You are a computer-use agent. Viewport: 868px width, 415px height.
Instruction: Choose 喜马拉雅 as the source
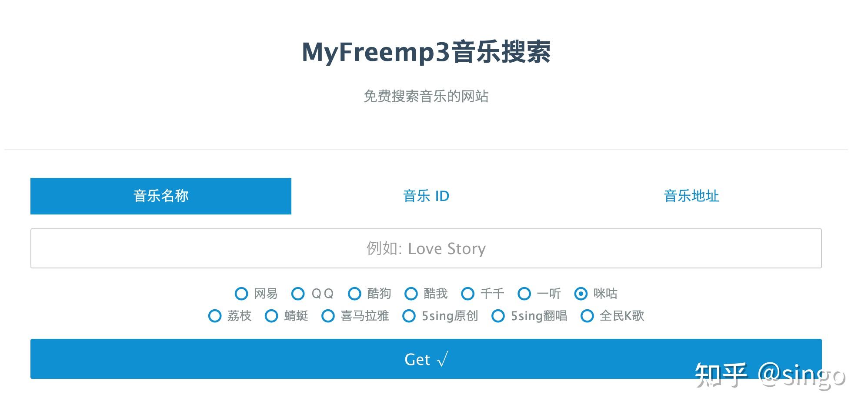pyautogui.click(x=328, y=317)
